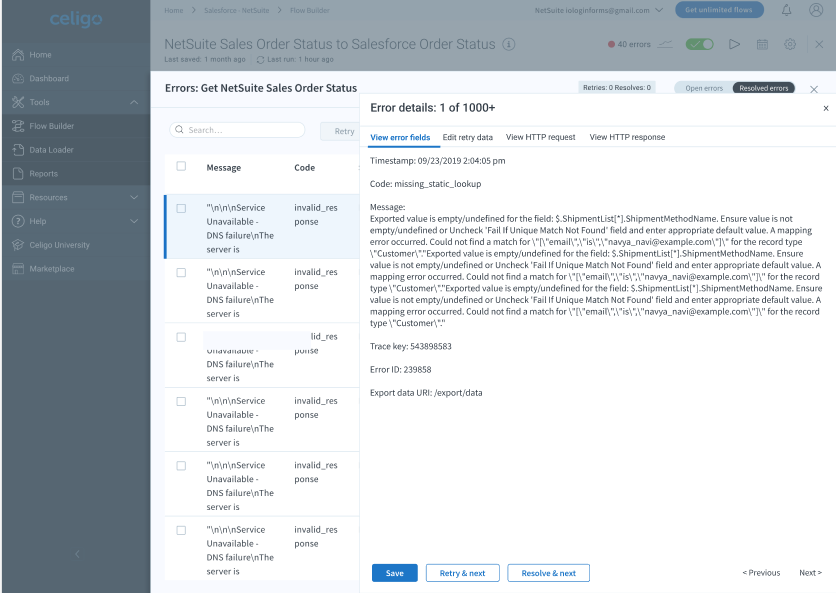Open flow settings gear icon

[790, 45]
